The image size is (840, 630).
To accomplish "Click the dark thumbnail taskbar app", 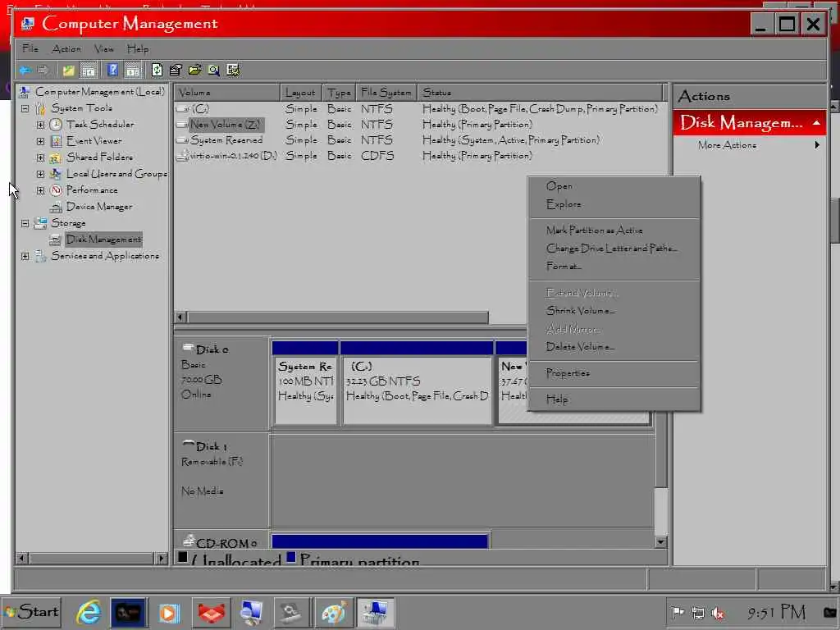I will [x=128, y=612].
